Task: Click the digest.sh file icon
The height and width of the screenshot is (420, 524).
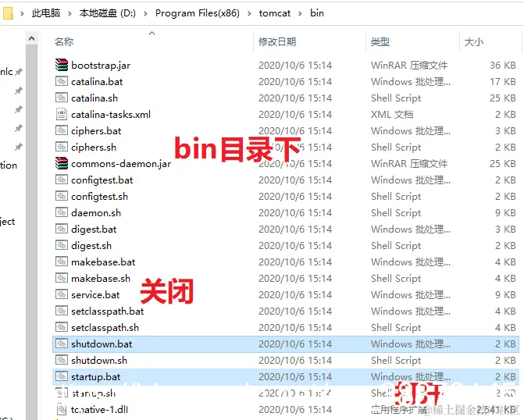Action: click(x=62, y=245)
